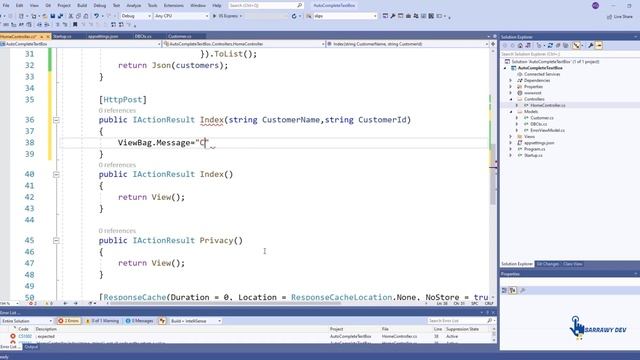Select appsettings.json in Solution Explorer
The image size is (640, 360).
(x=539, y=143)
